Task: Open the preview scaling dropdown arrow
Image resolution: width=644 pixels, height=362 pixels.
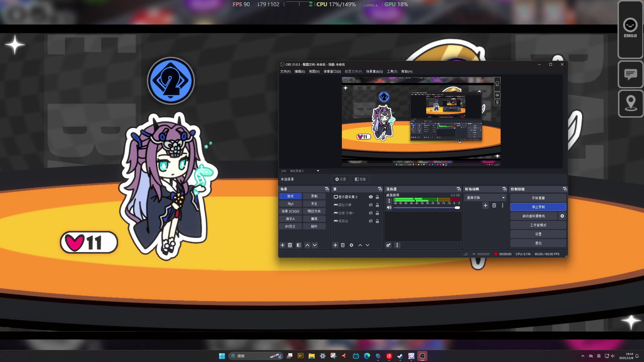Action: (318, 171)
